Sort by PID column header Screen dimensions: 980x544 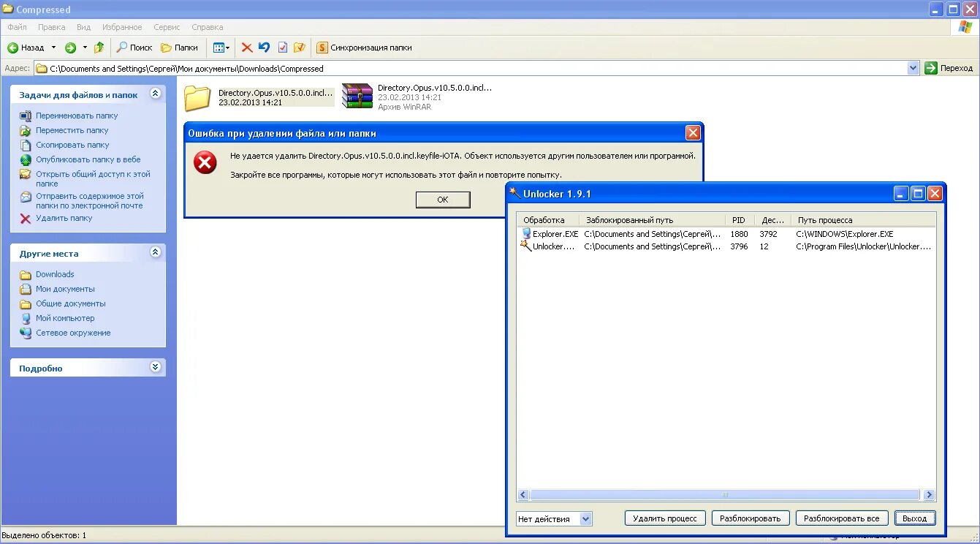(x=741, y=219)
